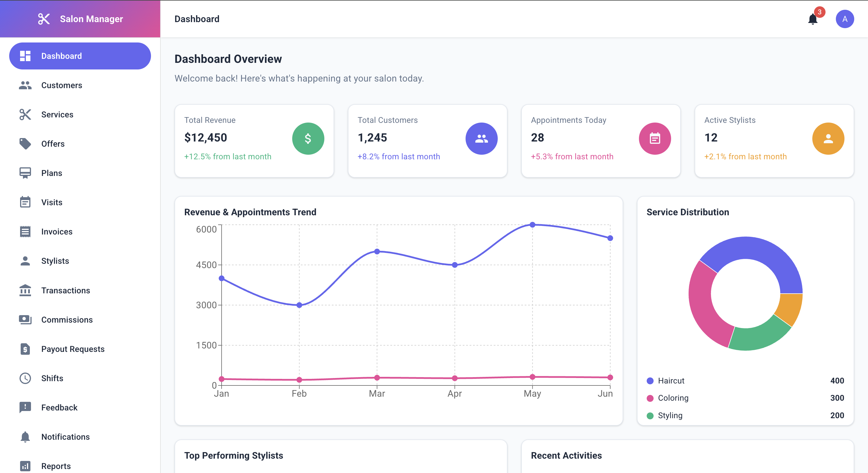Screen dimensions: 868x473
Task: Click the May revenue data point
Action: pos(532,225)
